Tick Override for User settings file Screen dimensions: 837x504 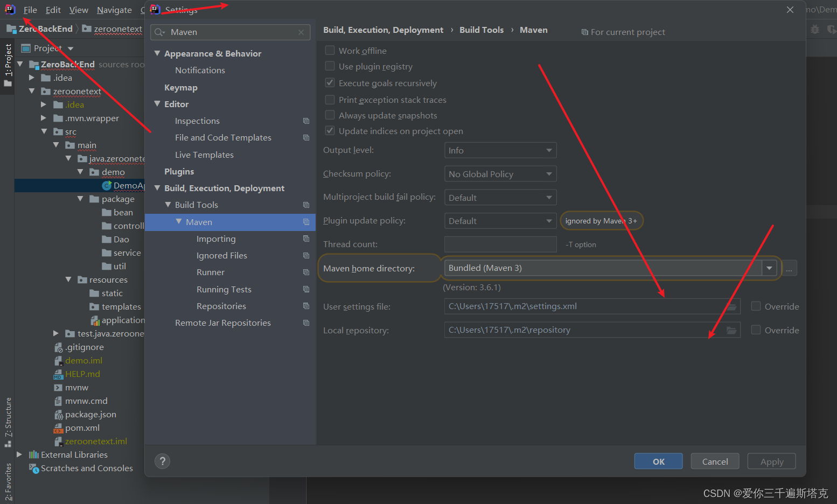pyautogui.click(x=756, y=306)
